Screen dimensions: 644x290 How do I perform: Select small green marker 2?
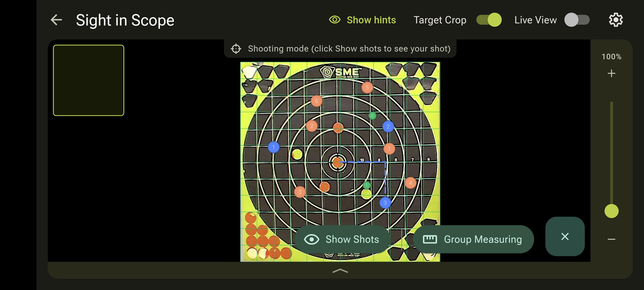point(372,116)
